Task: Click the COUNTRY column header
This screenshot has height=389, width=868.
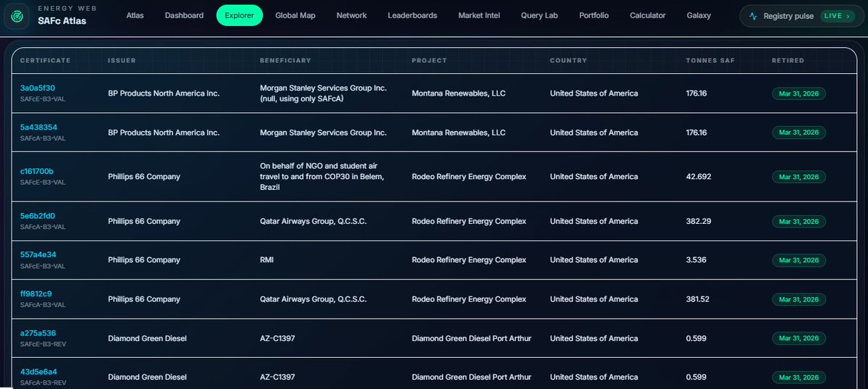Action: [568, 60]
